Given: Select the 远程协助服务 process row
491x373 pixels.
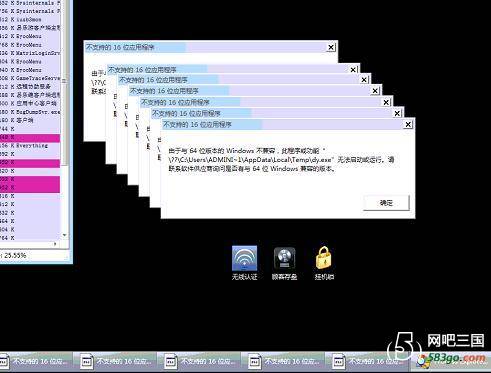Looking at the screenshot, I should click(30, 87).
